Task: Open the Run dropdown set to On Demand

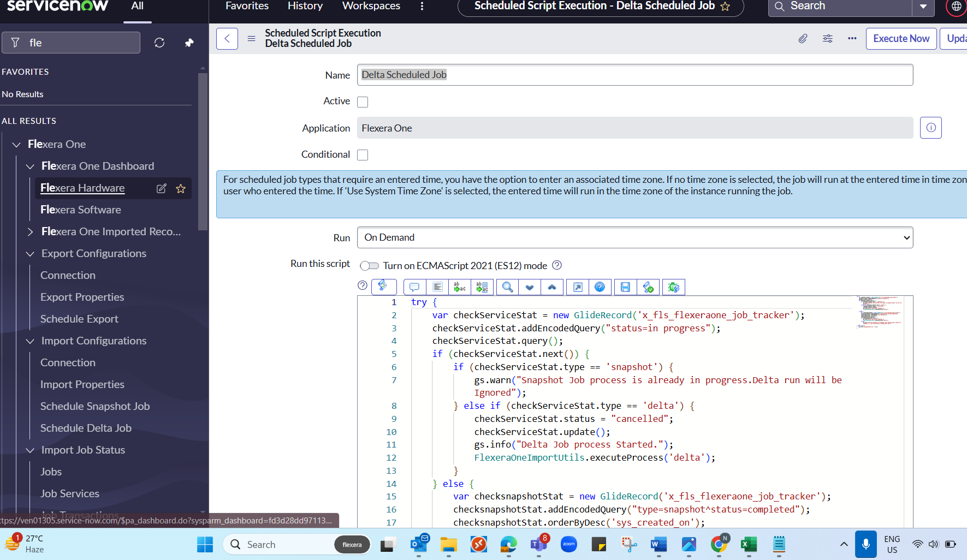Action: [x=634, y=237]
